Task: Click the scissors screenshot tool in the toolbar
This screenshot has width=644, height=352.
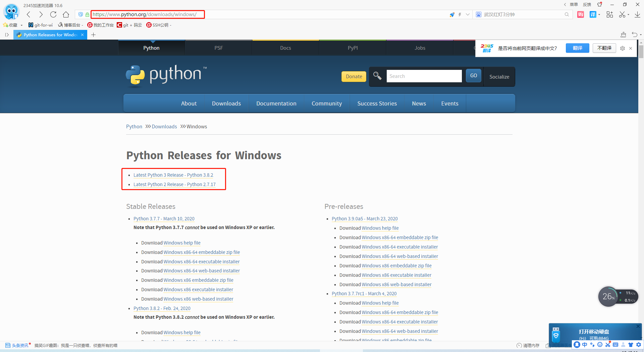Action: pos(622,14)
